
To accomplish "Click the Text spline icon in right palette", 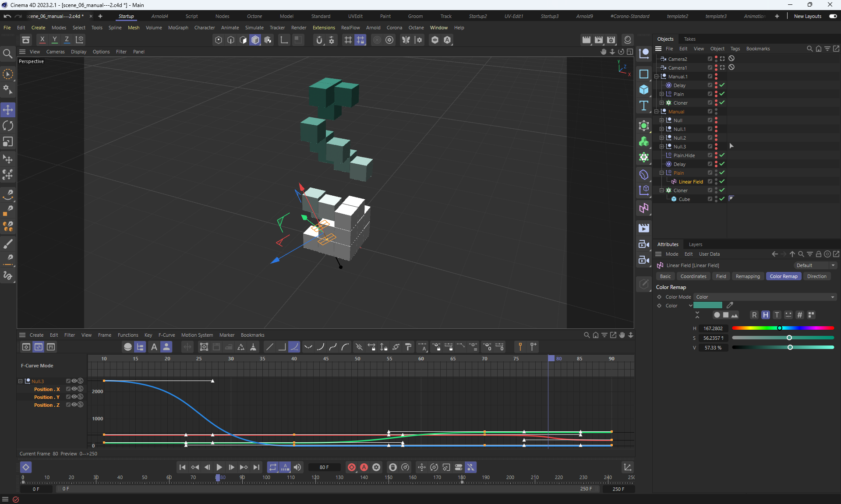I will tap(643, 106).
